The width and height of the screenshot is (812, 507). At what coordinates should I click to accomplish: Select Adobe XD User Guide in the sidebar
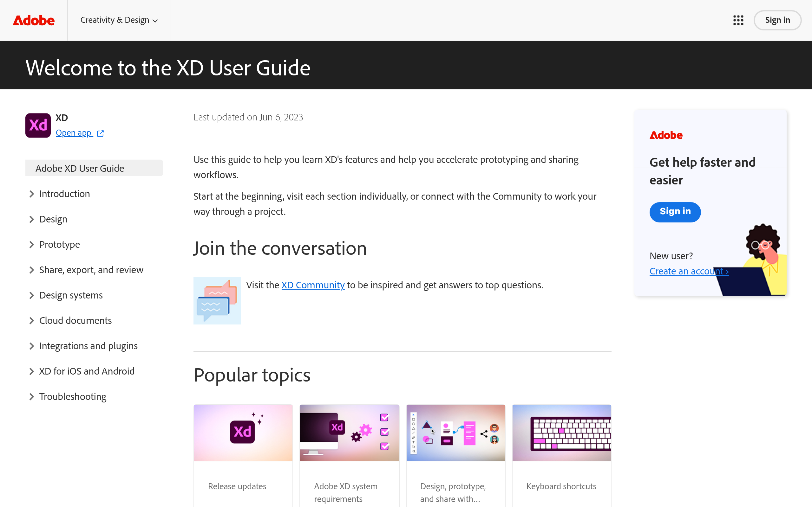click(80, 168)
